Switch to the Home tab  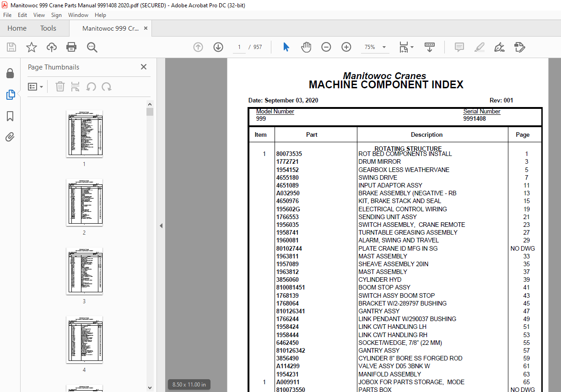pyautogui.click(x=17, y=28)
